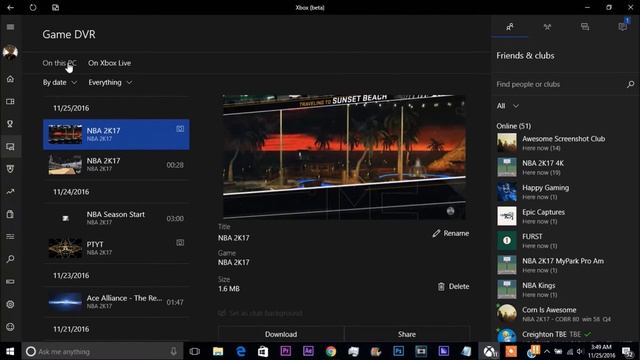640x360 pixels.
Task: Launch Microsoft Edge from taskbar
Action: coord(240,351)
